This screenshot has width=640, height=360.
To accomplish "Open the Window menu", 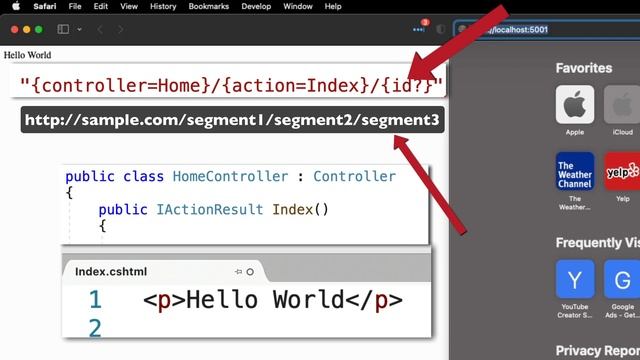I will click(298, 6).
